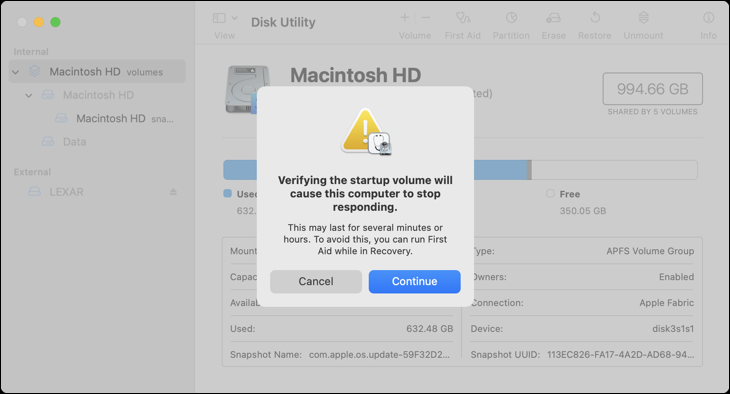Add a volume with the plus icon

(x=405, y=18)
